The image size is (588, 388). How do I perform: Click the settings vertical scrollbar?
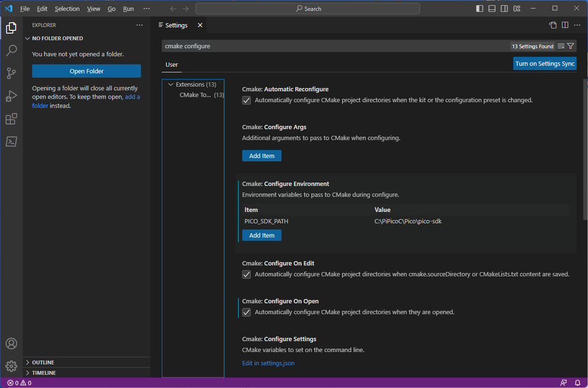[585, 149]
